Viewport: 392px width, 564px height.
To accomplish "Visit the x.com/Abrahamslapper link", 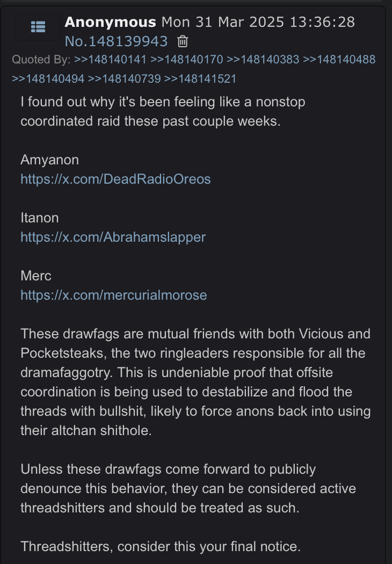I will coord(113,237).
